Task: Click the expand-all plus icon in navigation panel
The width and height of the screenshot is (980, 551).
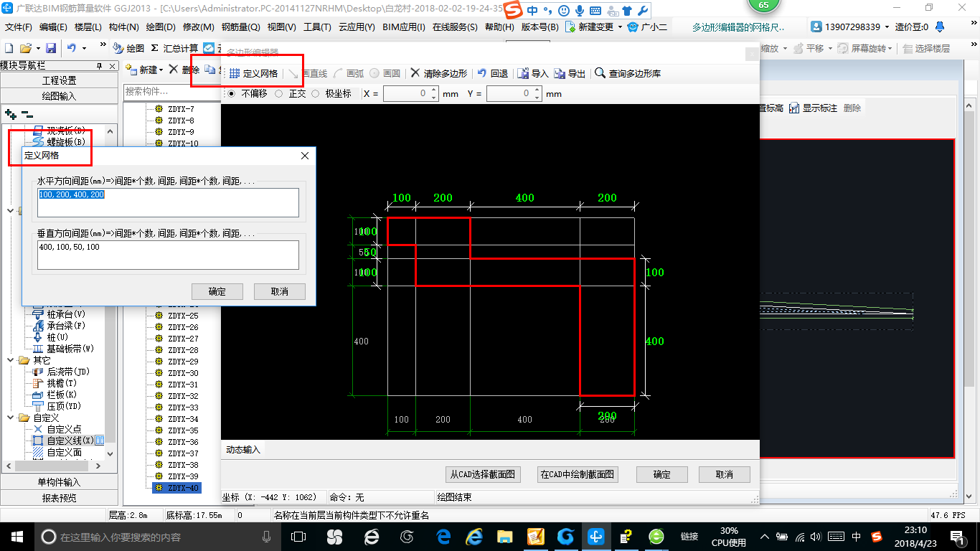Action: pyautogui.click(x=10, y=114)
